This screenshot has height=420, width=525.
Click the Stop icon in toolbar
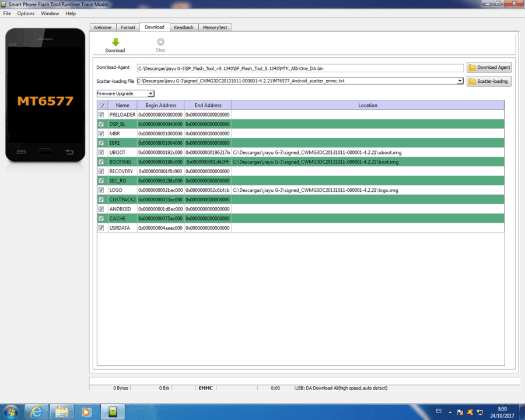click(161, 42)
